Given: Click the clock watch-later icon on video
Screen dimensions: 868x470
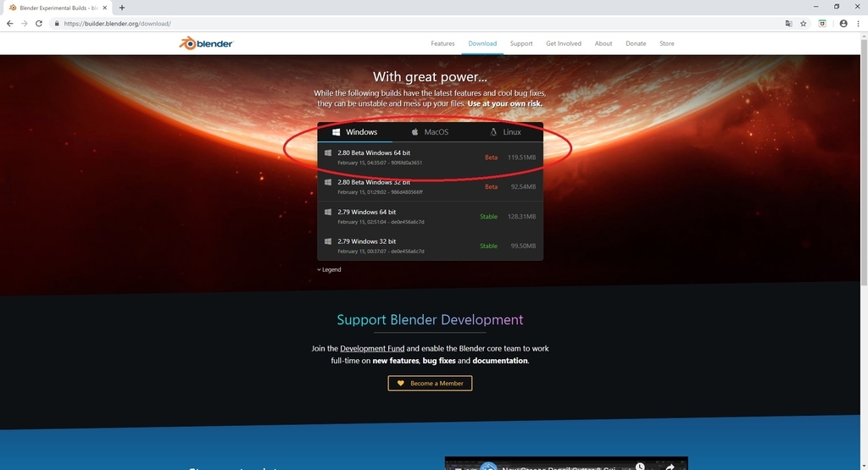Looking at the screenshot, I should [640, 466].
